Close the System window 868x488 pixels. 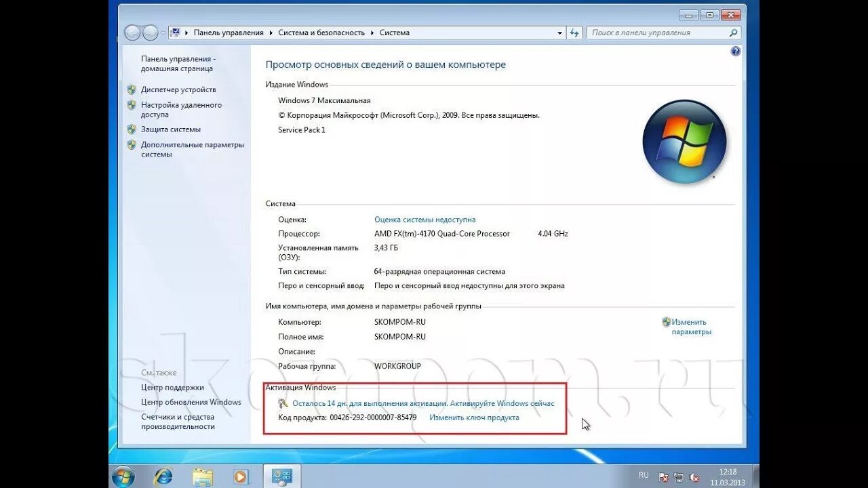[x=731, y=14]
